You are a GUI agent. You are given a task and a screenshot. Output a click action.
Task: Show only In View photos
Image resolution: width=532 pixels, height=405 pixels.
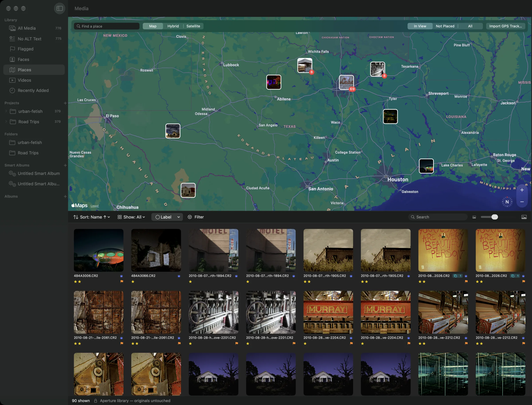click(420, 26)
